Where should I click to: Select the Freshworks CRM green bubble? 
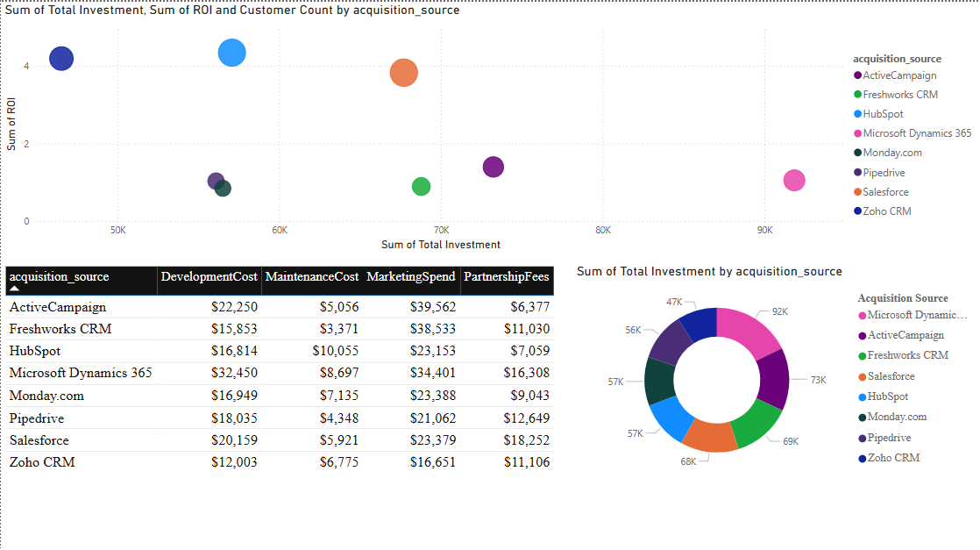pyautogui.click(x=422, y=187)
